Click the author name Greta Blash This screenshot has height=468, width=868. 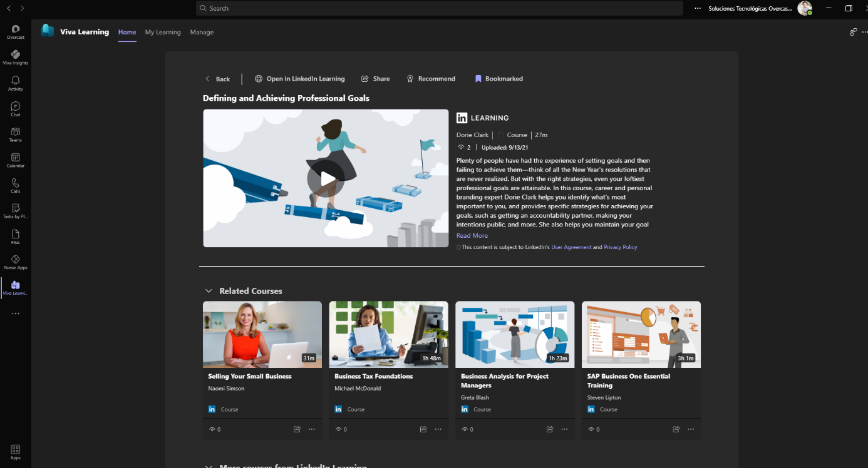(x=475, y=397)
